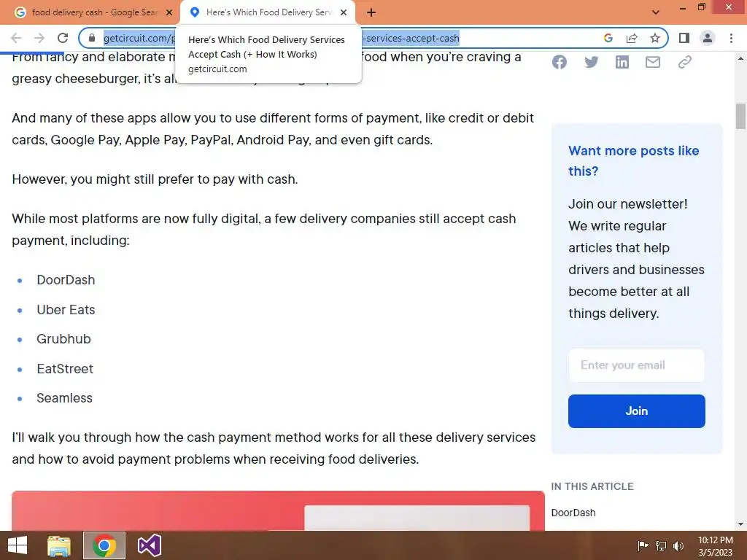Go back to previous page arrow
The height and width of the screenshot is (560, 747).
[16, 38]
